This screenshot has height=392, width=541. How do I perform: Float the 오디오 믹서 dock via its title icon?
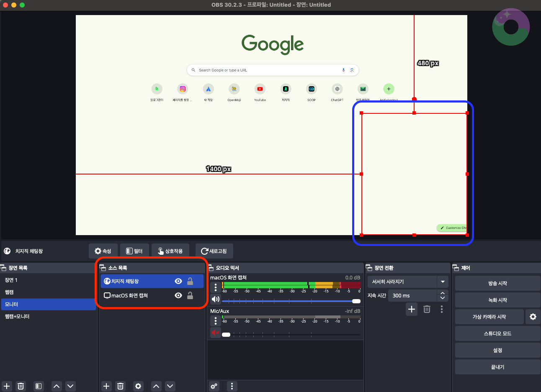click(x=211, y=268)
